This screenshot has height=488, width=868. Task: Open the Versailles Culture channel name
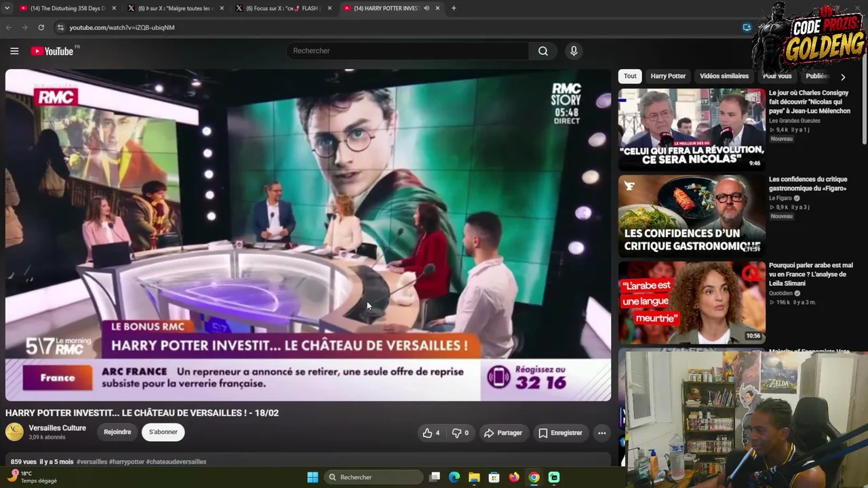(x=57, y=428)
